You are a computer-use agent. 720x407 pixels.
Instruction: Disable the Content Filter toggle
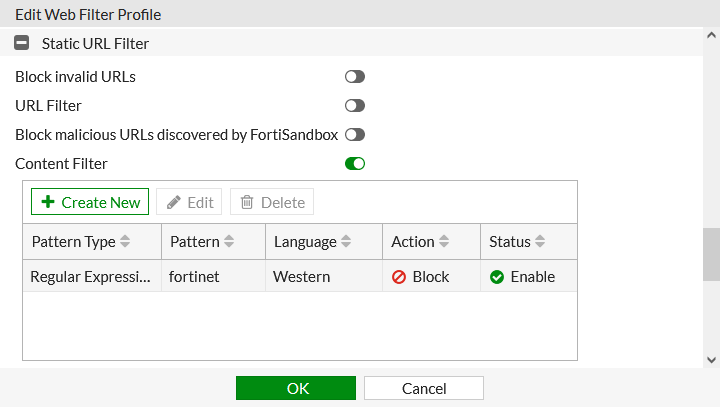pos(355,163)
